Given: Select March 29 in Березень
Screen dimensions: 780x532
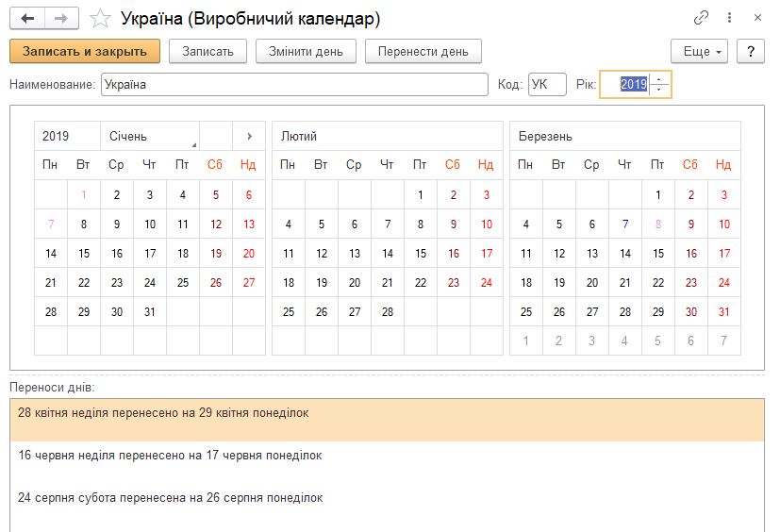Looking at the screenshot, I should (658, 312).
